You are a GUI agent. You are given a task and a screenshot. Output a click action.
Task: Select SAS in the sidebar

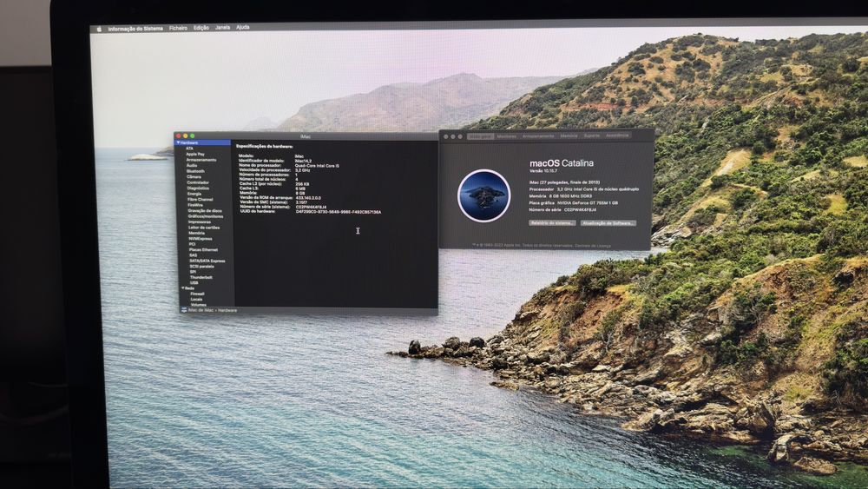pyautogui.click(x=193, y=255)
